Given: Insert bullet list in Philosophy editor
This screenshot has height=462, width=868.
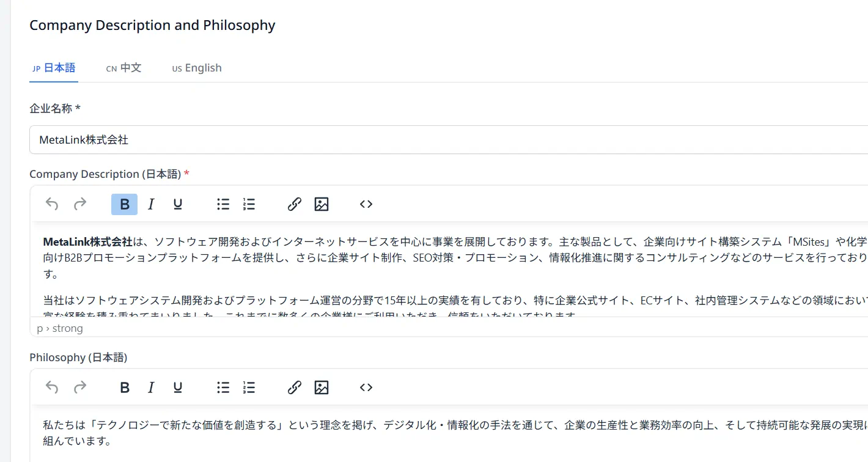Looking at the screenshot, I should [223, 387].
